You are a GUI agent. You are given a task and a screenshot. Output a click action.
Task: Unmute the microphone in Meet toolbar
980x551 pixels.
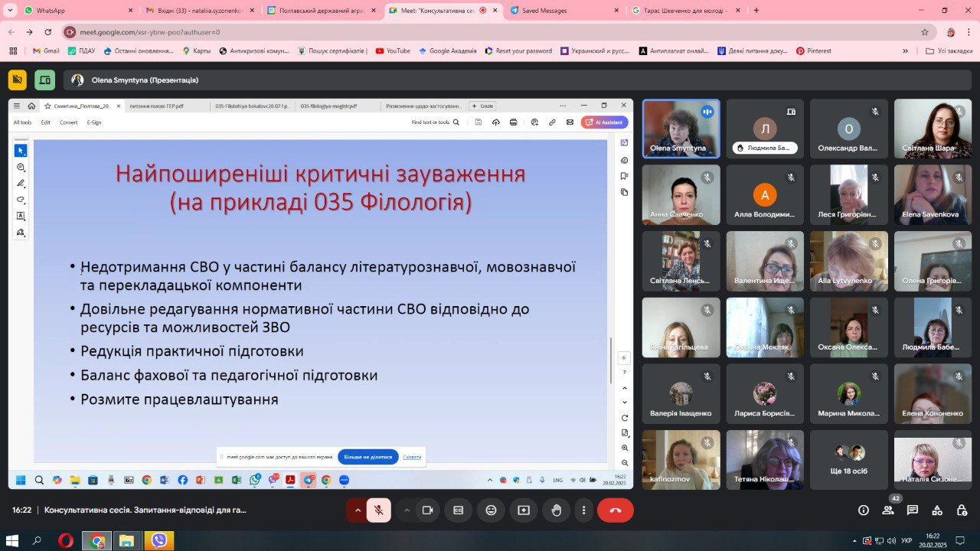coord(378,510)
